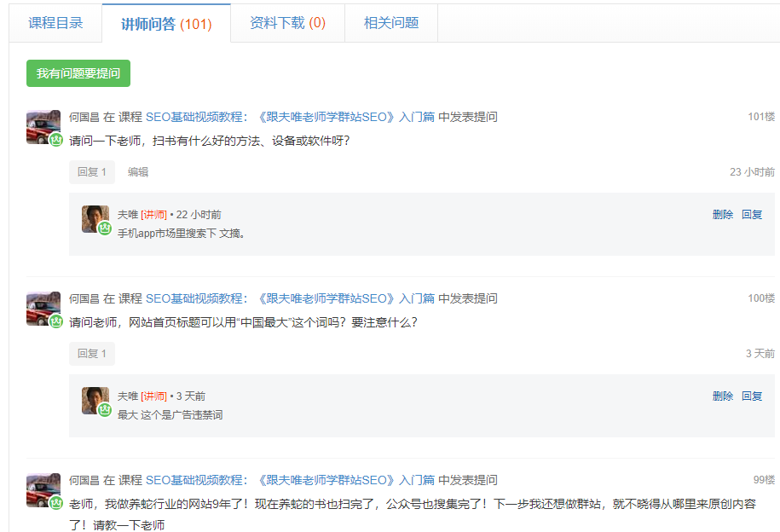Click reply text 手机app市场里搜索下 文摘
780x532 pixels.
(x=181, y=234)
